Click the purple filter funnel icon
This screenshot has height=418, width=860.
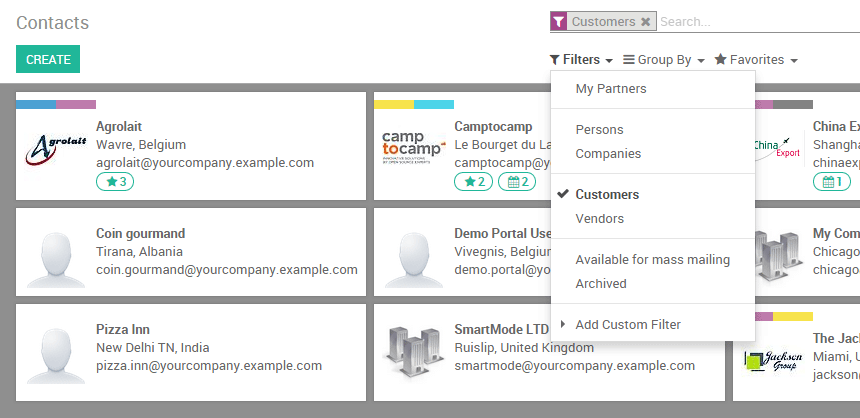(x=558, y=21)
